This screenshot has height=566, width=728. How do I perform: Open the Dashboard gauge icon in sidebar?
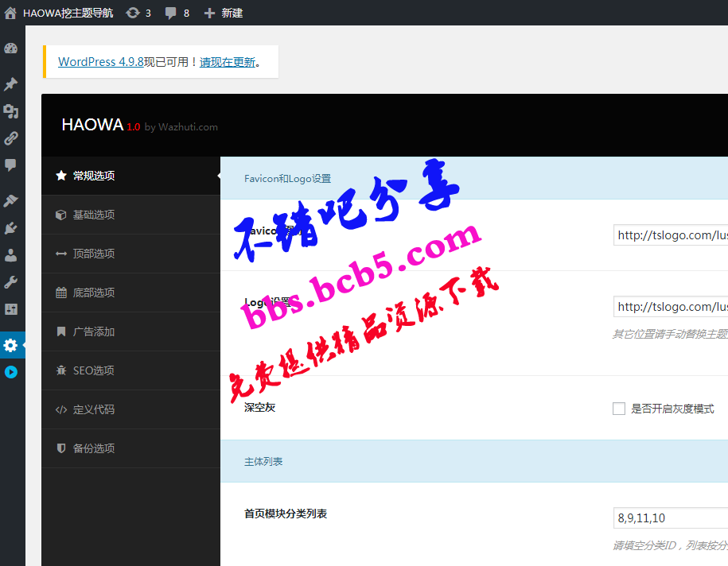coord(10,48)
